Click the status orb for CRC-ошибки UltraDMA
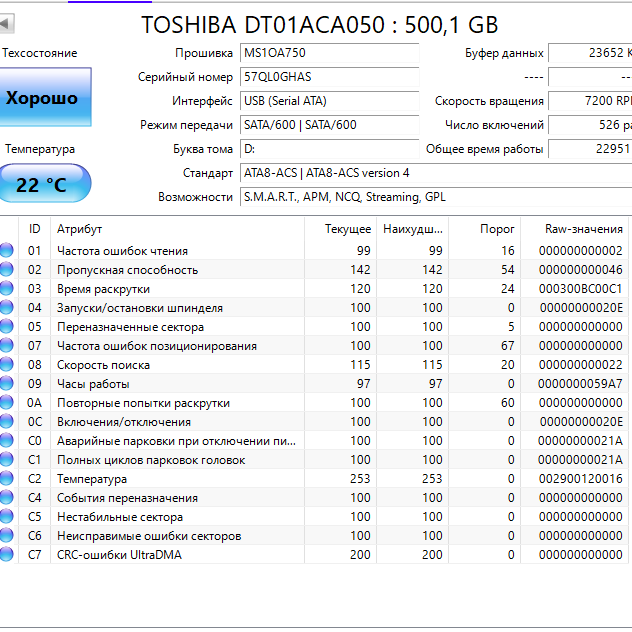 [7, 555]
